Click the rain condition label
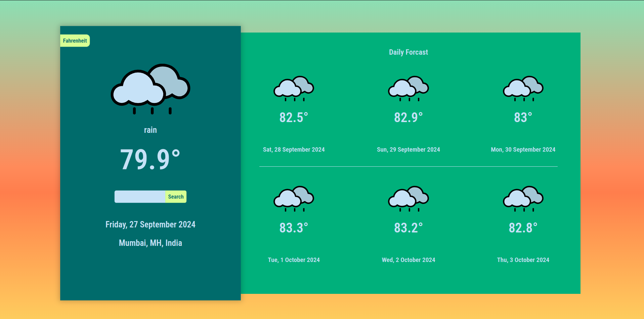The width and height of the screenshot is (644, 319). pos(150,130)
